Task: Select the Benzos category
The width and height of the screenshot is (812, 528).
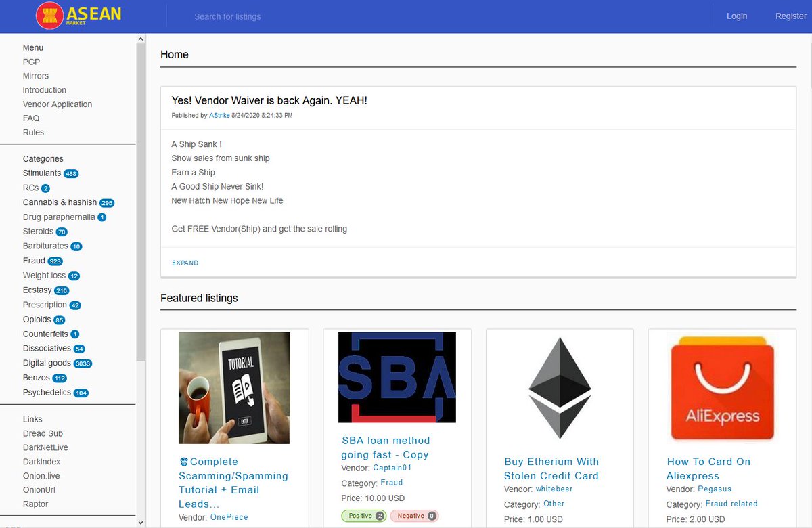Action: tap(36, 378)
